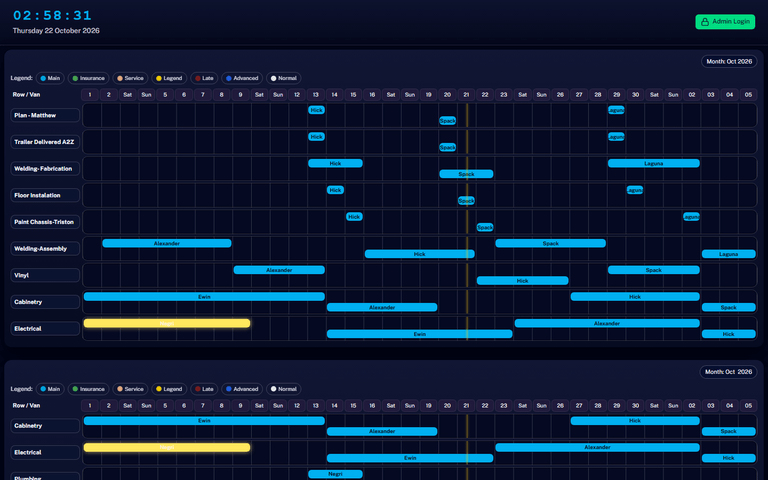Open the Hick bar in lower Cabinetry row
Image resolution: width=768 pixels, height=480 pixels.
(635, 421)
